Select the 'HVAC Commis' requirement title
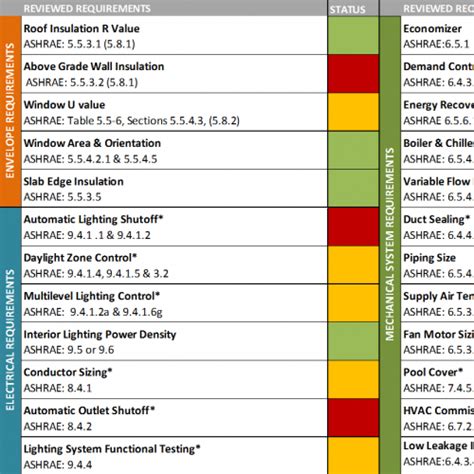 click(x=438, y=411)
